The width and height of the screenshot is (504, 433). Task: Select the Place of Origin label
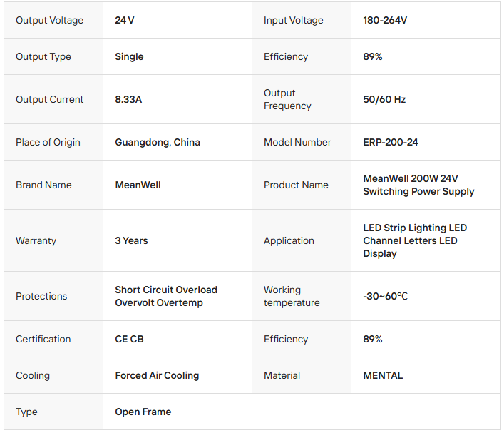pos(48,142)
